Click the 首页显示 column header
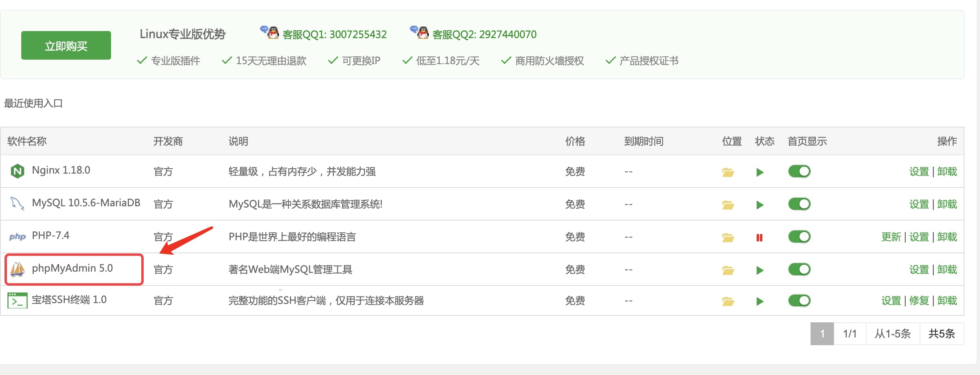 [x=807, y=141]
